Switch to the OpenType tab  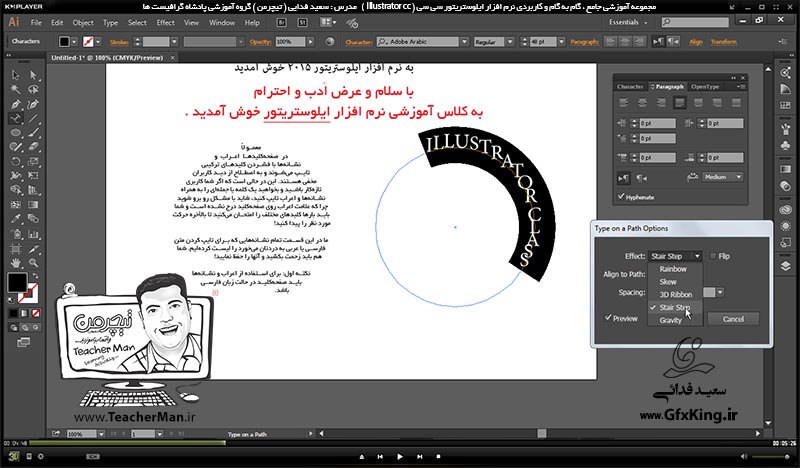pos(705,87)
